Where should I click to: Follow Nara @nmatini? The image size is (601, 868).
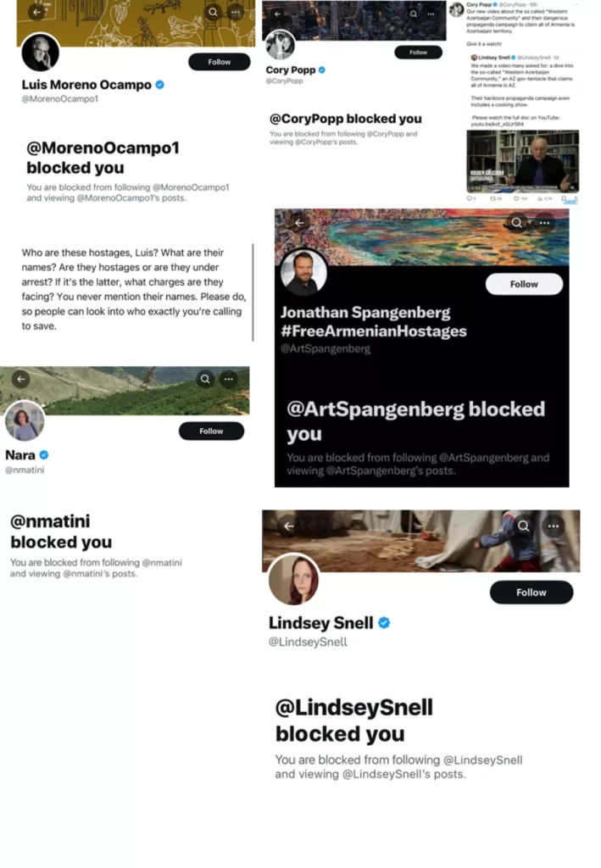click(x=211, y=431)
